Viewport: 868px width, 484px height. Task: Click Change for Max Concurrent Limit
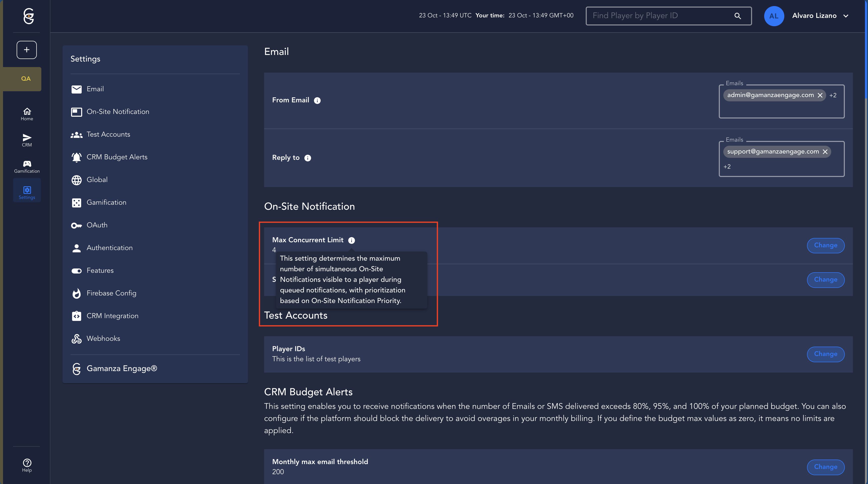(x=825, y=245)
